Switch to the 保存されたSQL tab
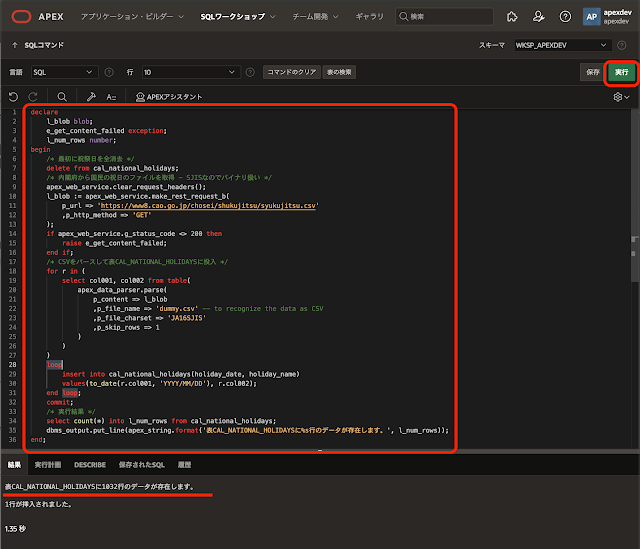Viewport: 640px width, 549px height. (142, 465)
